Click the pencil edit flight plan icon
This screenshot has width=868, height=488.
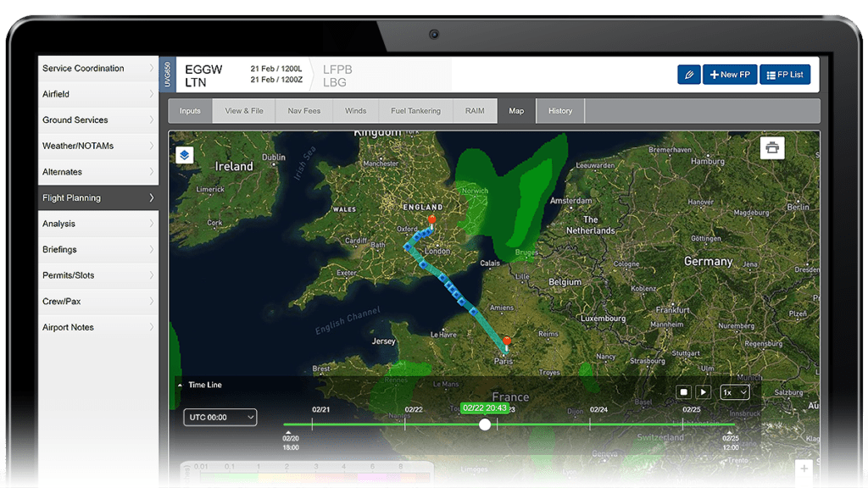(688, 75)
